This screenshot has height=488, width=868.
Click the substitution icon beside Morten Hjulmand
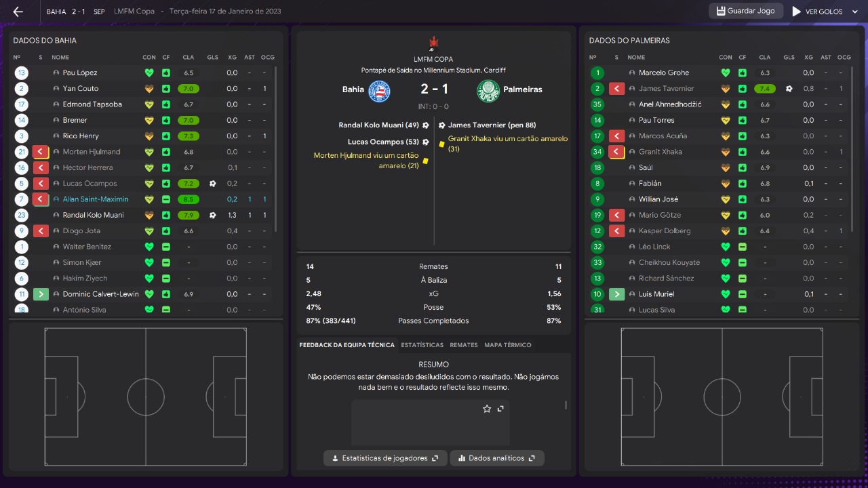pyautogui.click(x=41, y=152)
